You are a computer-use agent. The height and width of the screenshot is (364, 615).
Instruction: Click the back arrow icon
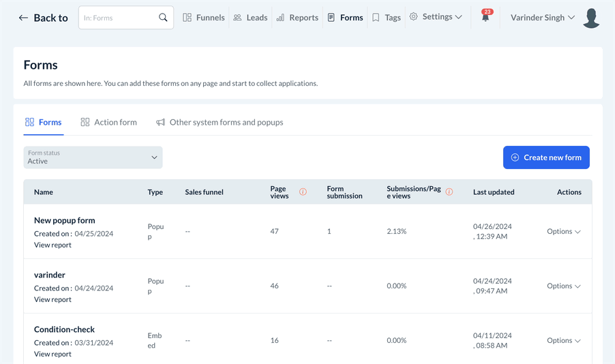(23, 18)
